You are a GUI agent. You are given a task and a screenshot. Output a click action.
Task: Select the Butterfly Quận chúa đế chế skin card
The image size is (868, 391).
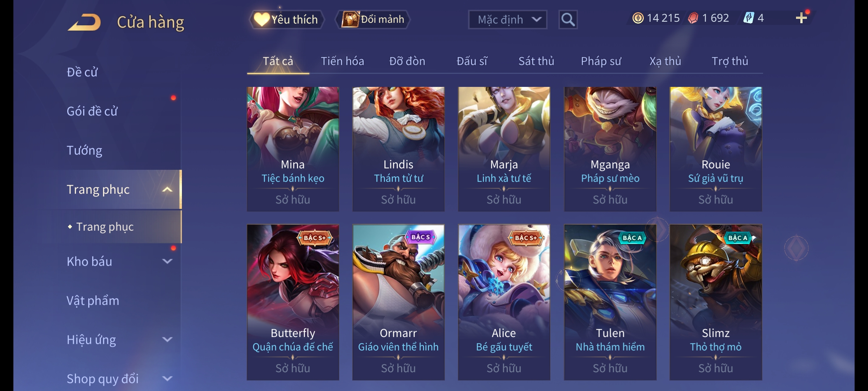tap(293, 302)
